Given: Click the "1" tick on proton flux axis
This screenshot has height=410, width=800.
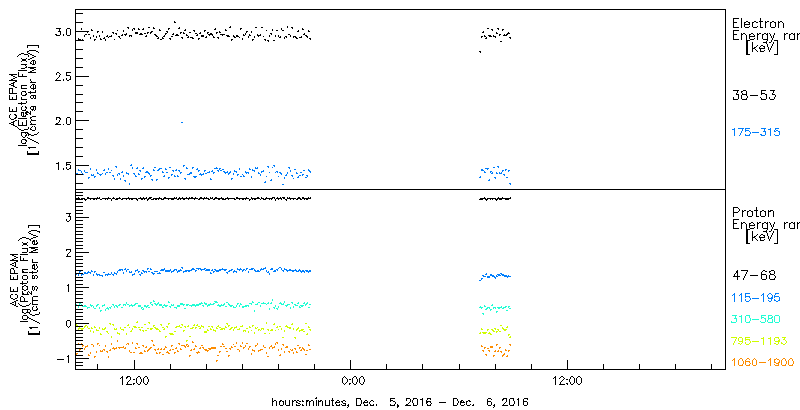Looking at the screenshot, I should tap(67, 288).
